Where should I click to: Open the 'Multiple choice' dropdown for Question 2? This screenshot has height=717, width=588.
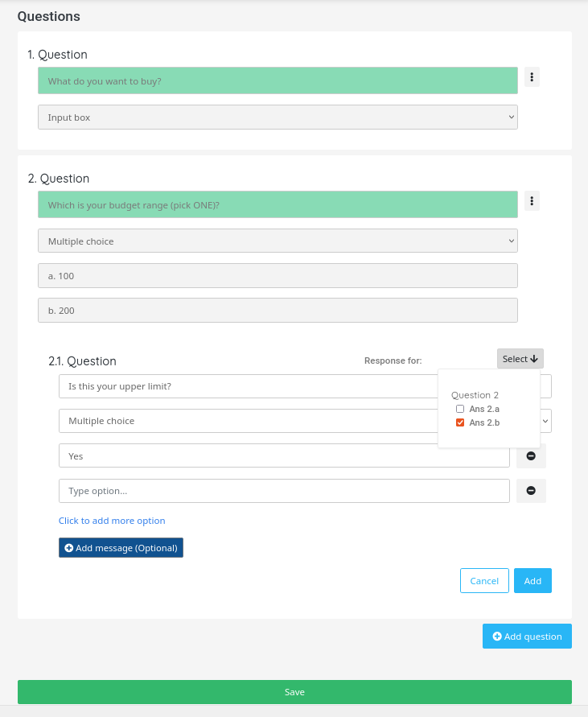coord(278,240)
